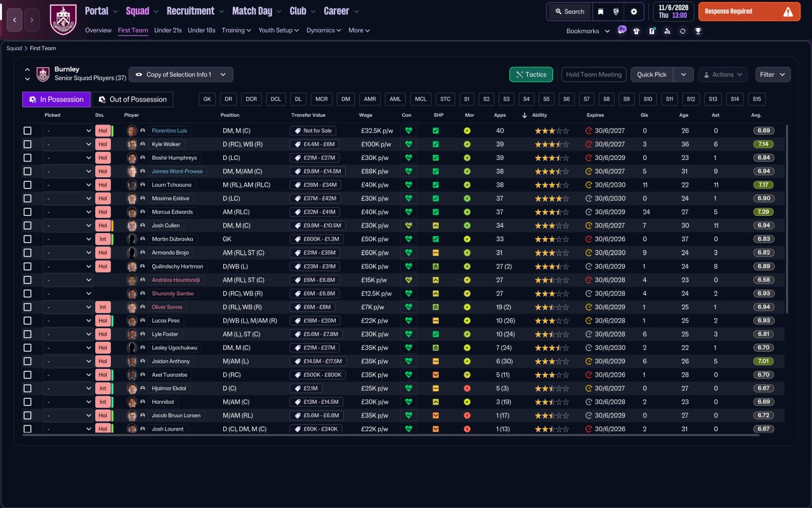The height and width of the screenshot is (508, 812).
Task: Click the warning triangle on Response Required
Action: (788, 11)
